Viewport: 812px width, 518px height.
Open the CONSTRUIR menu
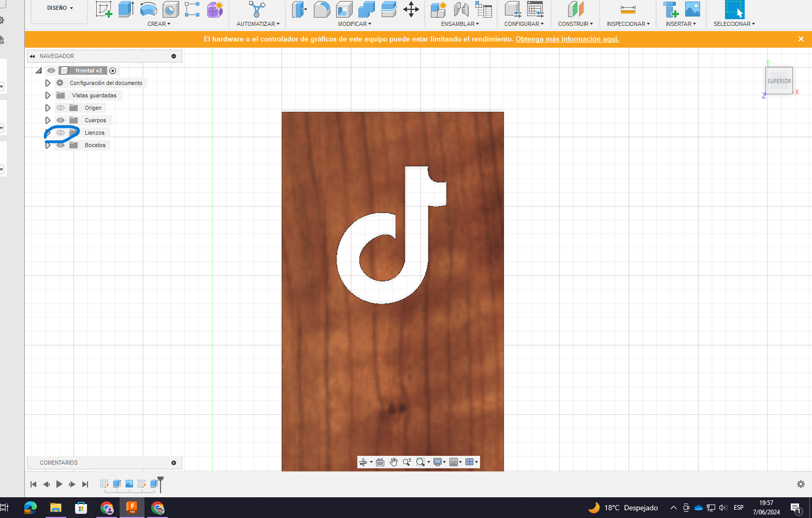point(575,24)
